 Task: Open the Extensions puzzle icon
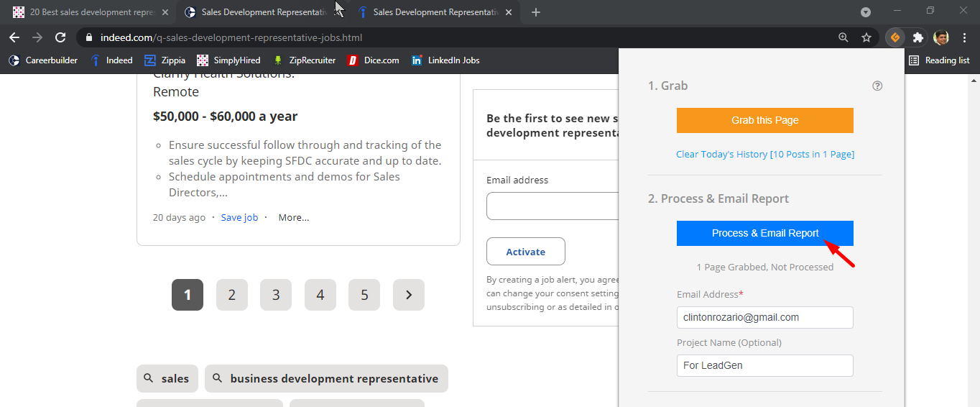tap(917, 37)
